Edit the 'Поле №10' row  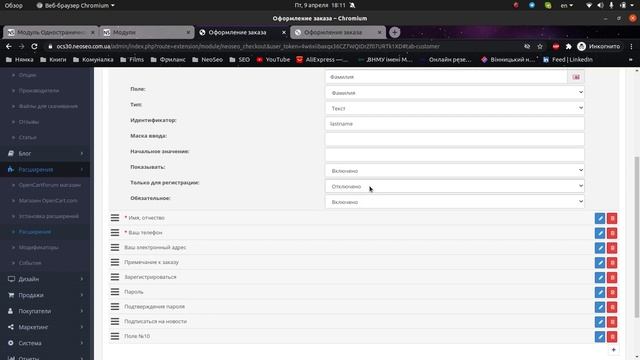tap(600, 337)
